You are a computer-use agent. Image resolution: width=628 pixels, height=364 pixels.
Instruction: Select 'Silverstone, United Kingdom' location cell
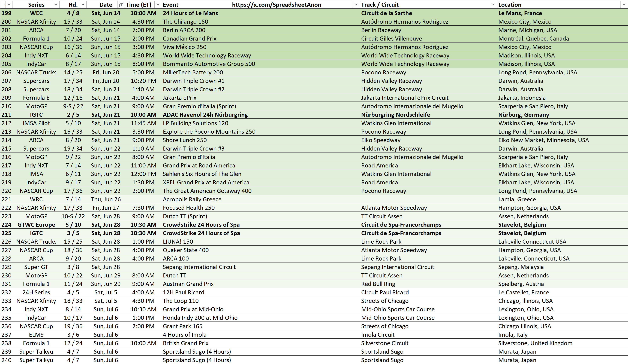[535, 343]
